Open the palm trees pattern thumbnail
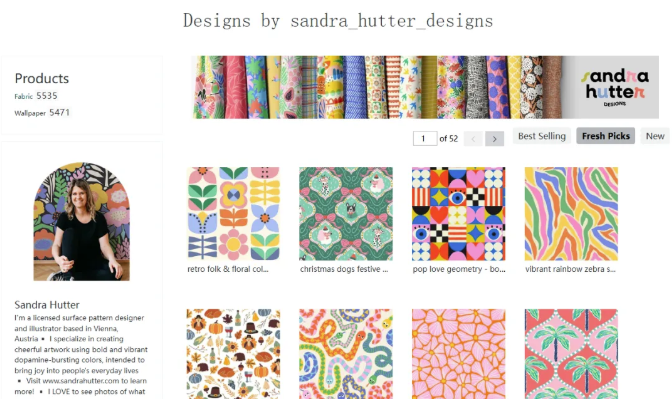 coord(571,354)
